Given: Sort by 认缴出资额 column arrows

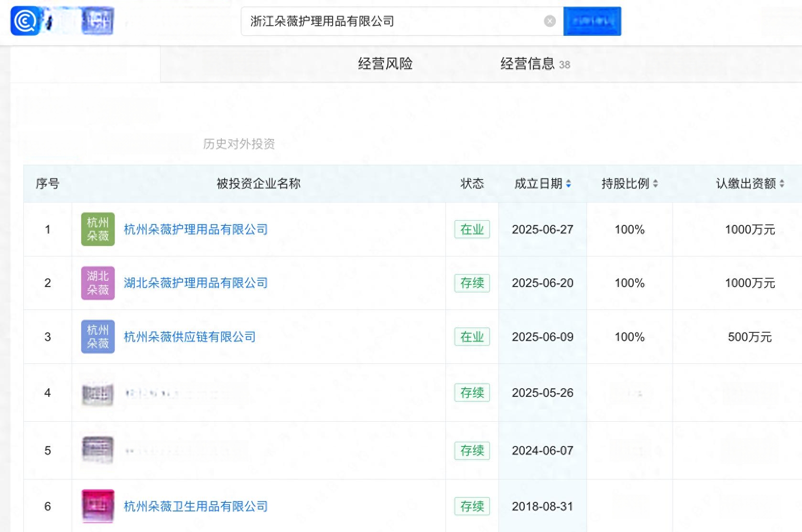Looking at the screenshot, I should [782, 183].
